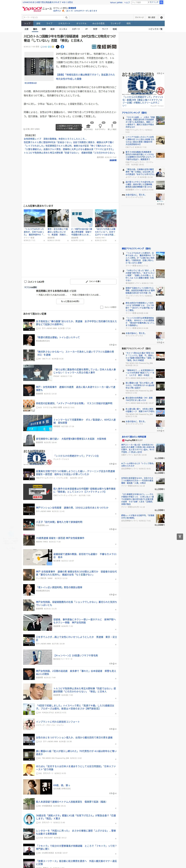Open 家宅捜索中に暴行疑い 大阪府警 article
Image resolution: width=186 pixels, height=868 pixels.
71,439
